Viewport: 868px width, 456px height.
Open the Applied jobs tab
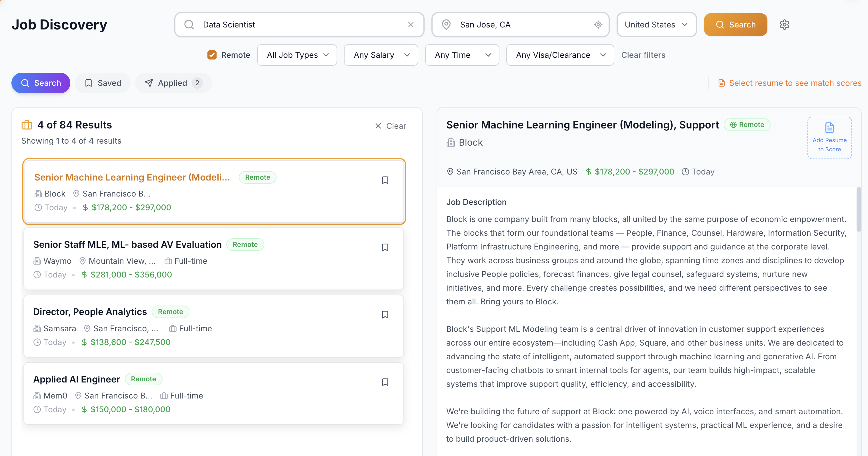173,83
